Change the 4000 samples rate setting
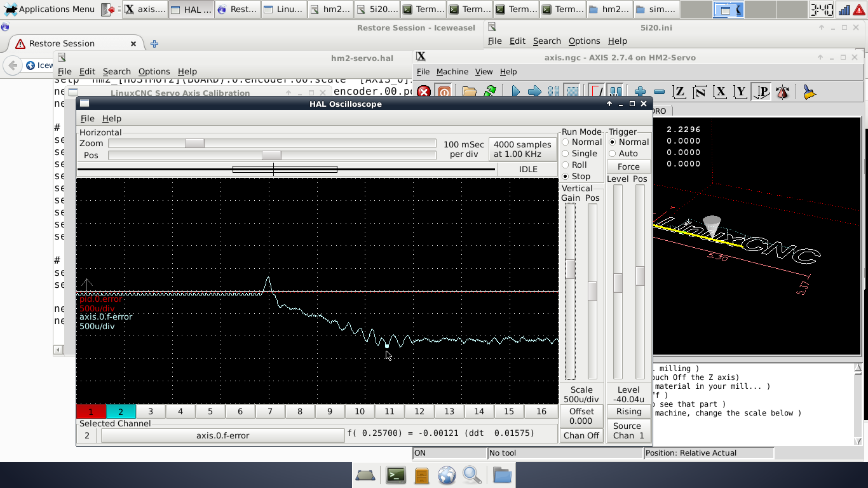The image size is (868, 488). click(522, 150)
